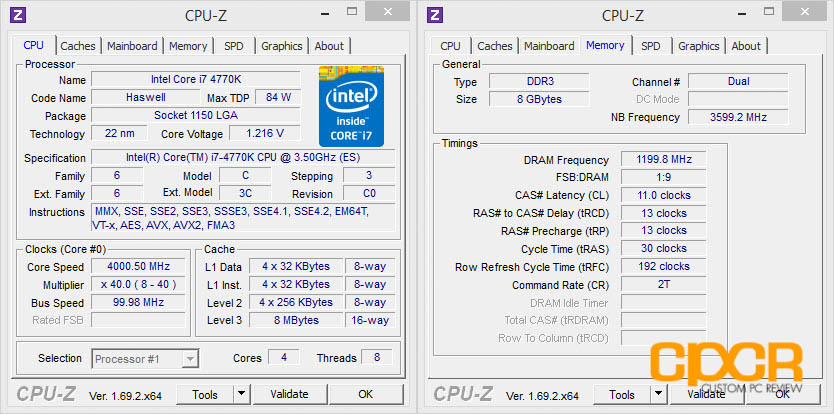
Task: Click FSB:DRAM value 1:9
Action: tap(664, 177)
